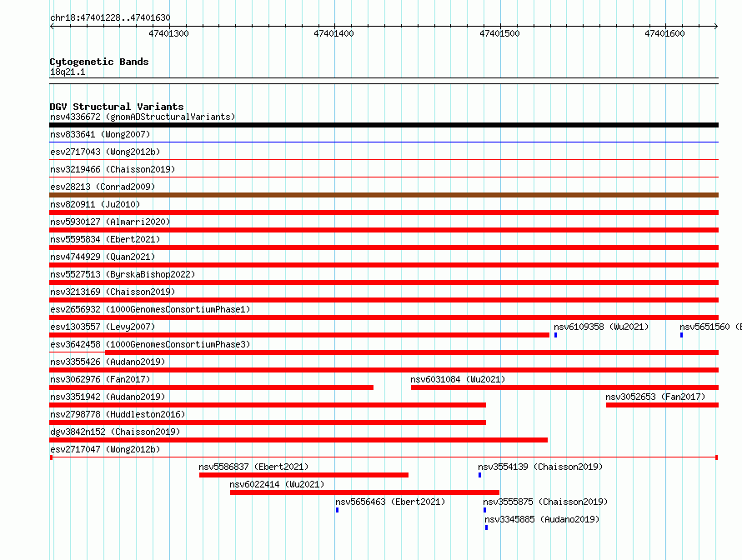Click ruler position 47401300
Screen dimensions: 742x560
[168, 33]
